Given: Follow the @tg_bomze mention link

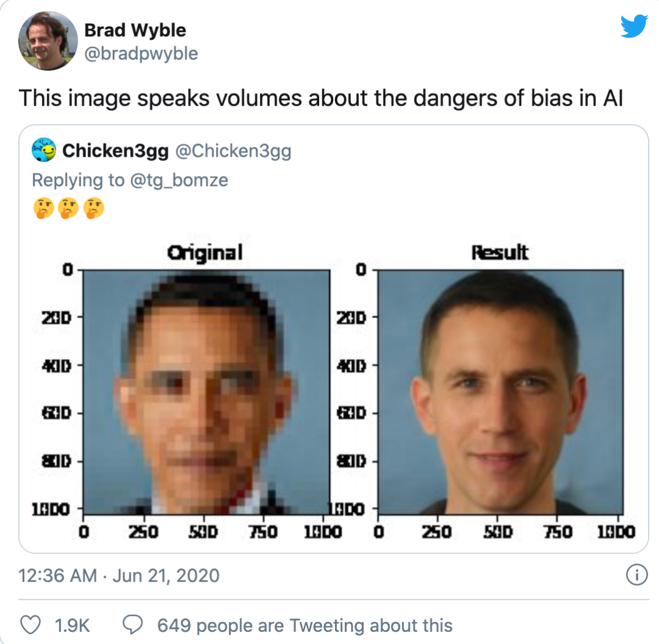Looking at the screenshot, I should click(x=179, y=181).
